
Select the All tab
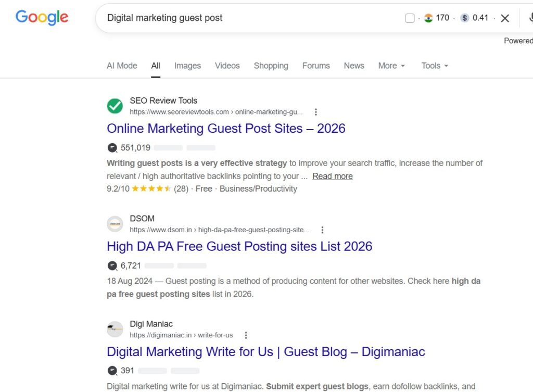156,66
